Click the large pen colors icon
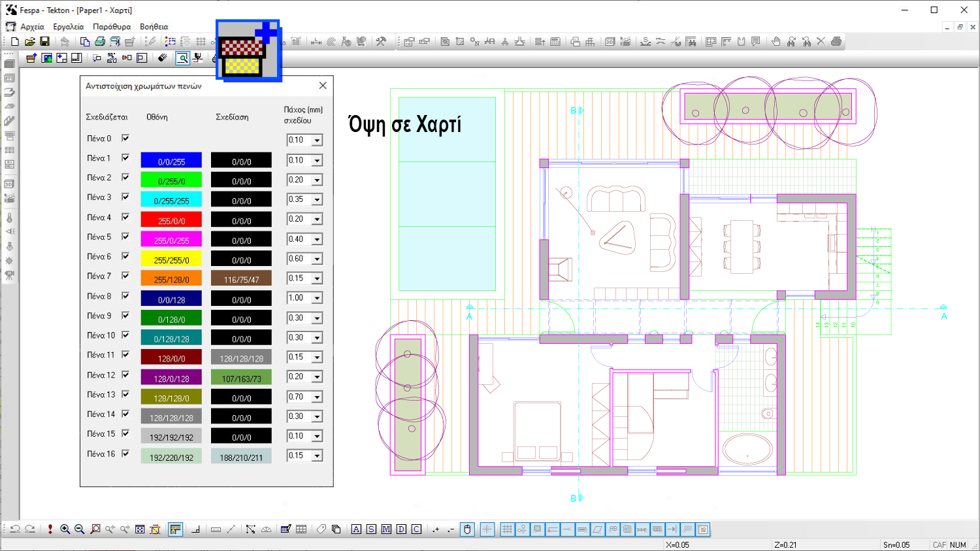Screen dimensions: 980x551 [248, 50]
